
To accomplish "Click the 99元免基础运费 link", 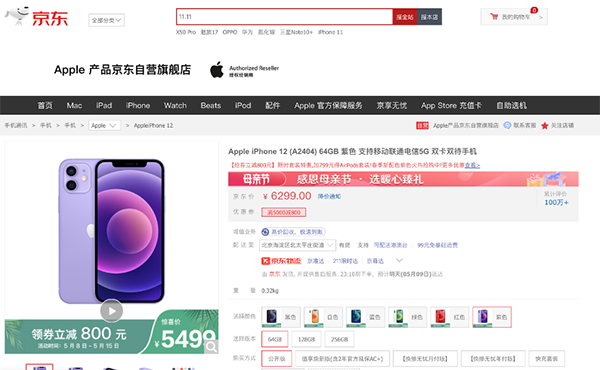I will (x=437, y=245).
